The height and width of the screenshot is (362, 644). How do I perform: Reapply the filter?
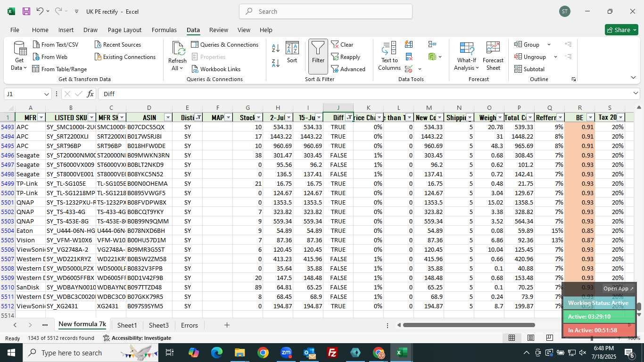coord(346,57)
